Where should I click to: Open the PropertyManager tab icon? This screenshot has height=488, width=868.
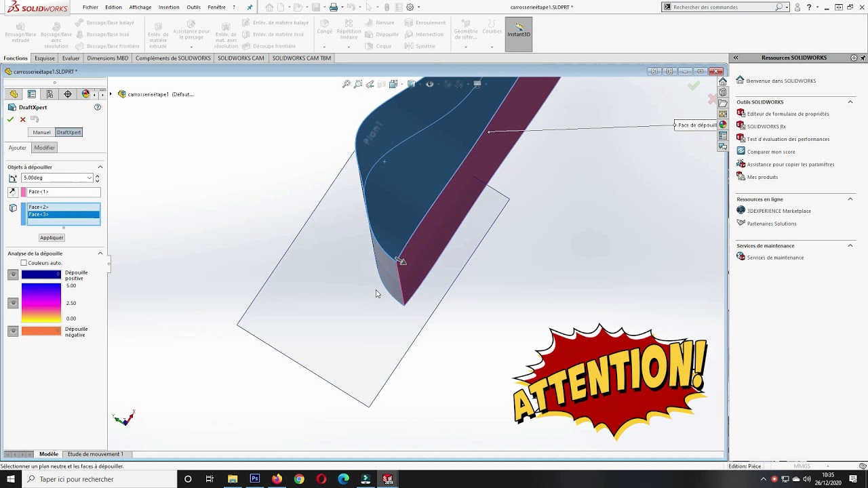point(32,94)
